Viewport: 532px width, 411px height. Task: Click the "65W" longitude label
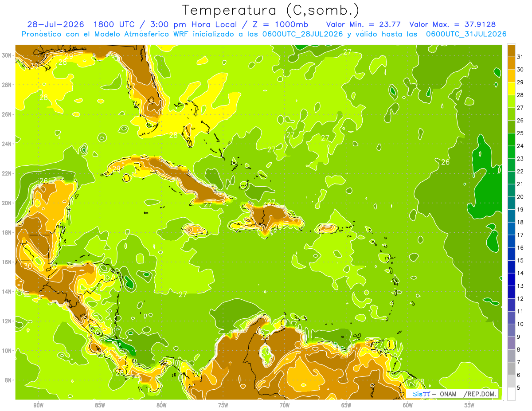(346, 405)
